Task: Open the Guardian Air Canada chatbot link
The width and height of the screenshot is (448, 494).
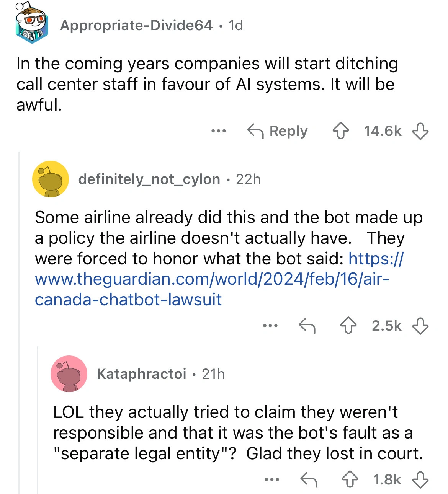Action: tap(212, 279)
